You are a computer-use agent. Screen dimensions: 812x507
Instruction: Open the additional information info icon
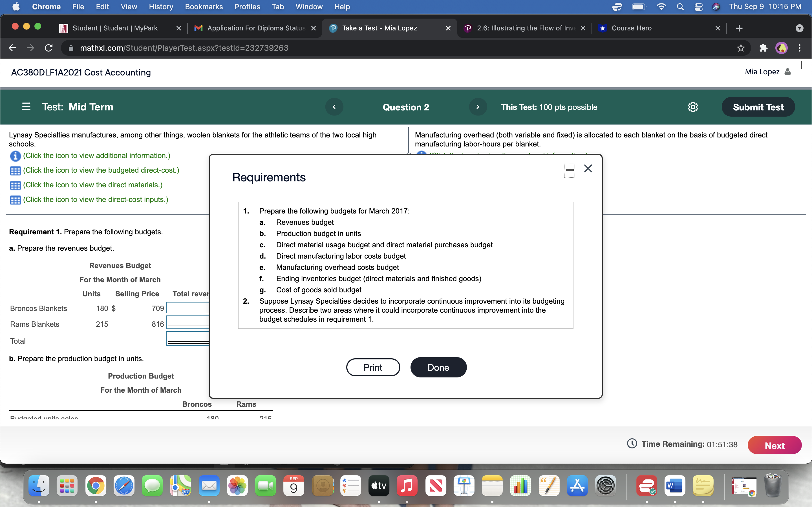pyautogui.click(x=16, y=156)
